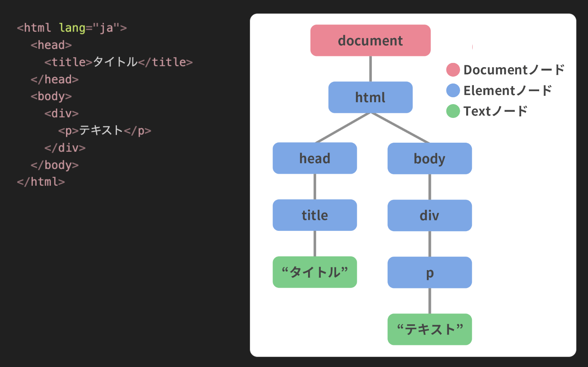Click the opening <head> code line
The width and height of the screenshot is (588, 367).
tap(51, 45)
